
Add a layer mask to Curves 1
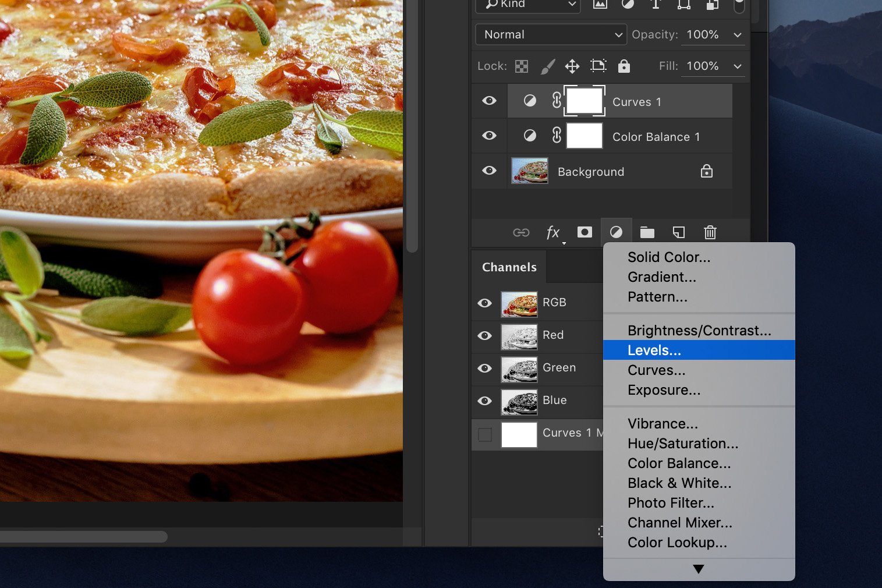click(x=584, y=232)
